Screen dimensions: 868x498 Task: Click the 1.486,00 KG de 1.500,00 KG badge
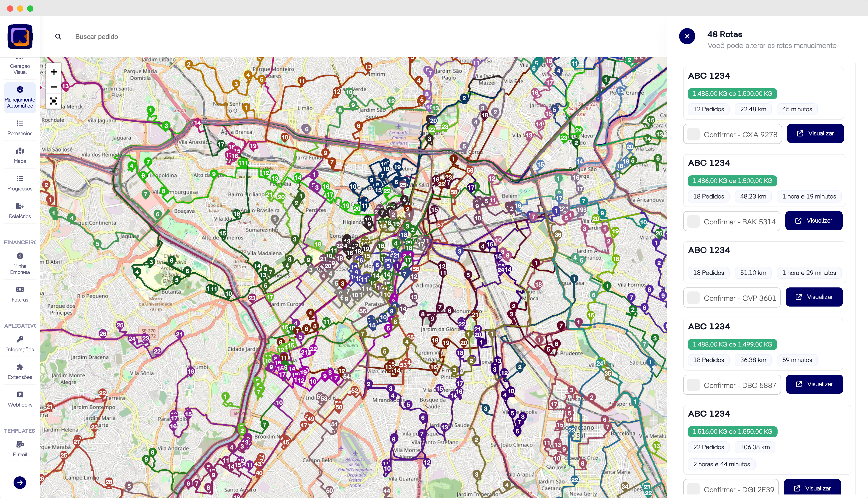pyautogui.click(x=732, y=181)
